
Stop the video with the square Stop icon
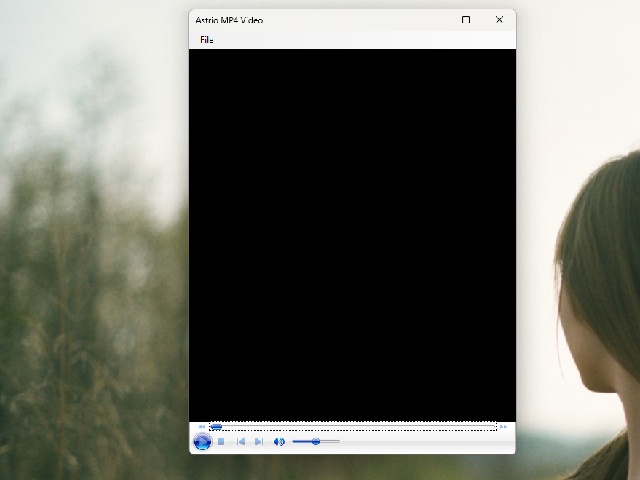click(x=221, y=442)
